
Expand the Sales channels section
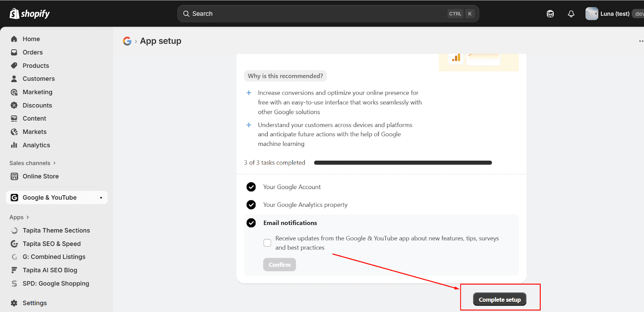pyautogui.click(x=33, y=163)
